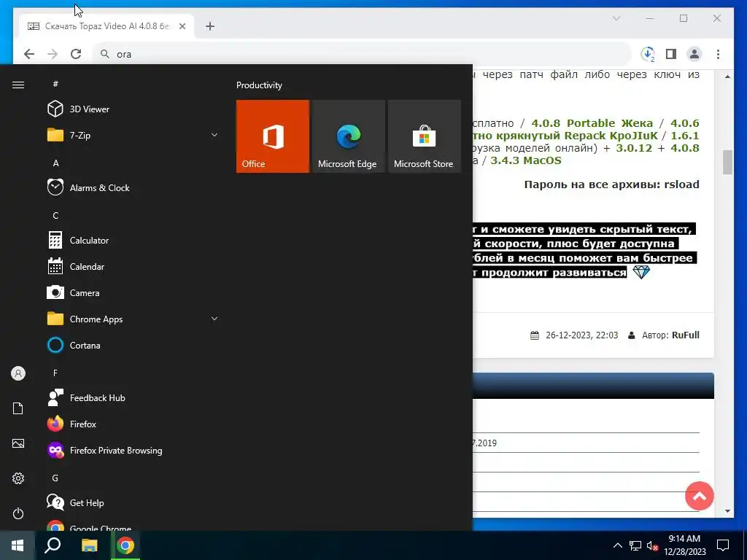The width and height of the screenshot is (747, 560).
Task: Launch Alarms & Clock app
Action: (x=133, y=187)
